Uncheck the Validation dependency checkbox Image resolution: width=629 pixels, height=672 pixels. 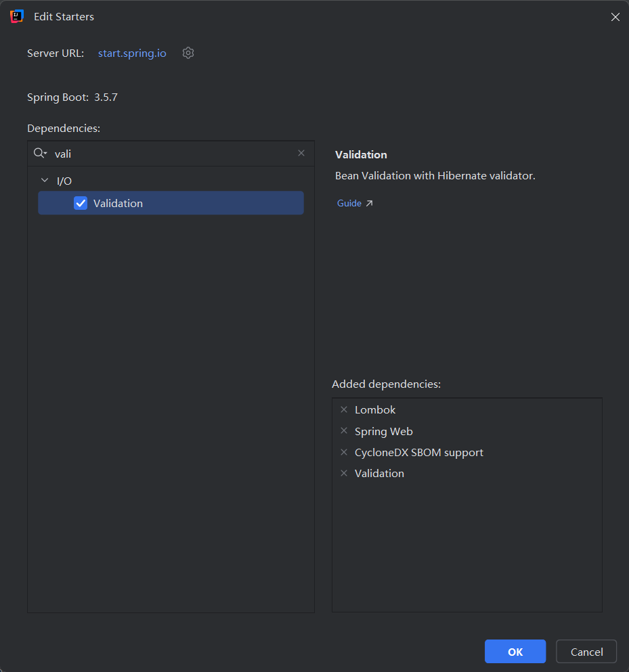point(81,203)
